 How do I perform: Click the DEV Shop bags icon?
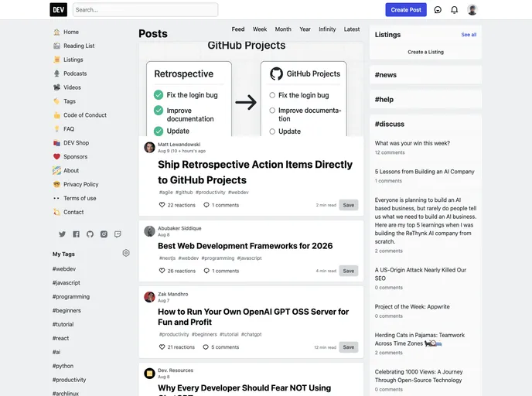point(56,143)
